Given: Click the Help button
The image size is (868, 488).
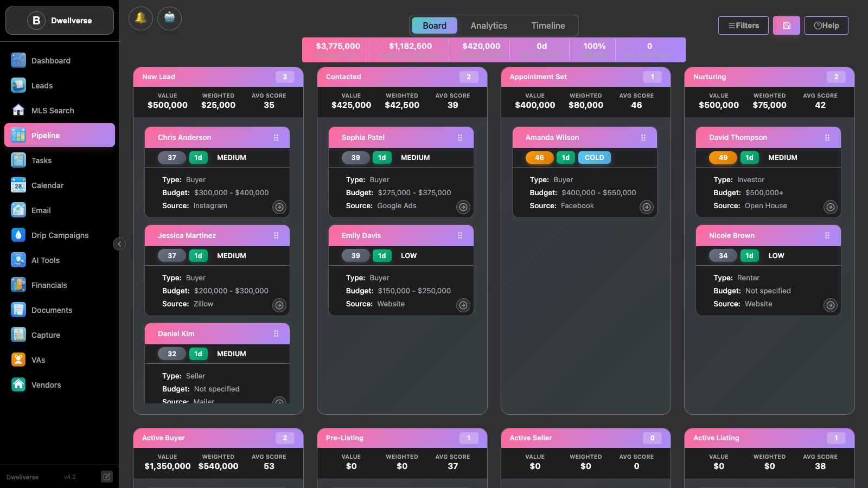Looking at the screenshot, I should click(826, 25).
